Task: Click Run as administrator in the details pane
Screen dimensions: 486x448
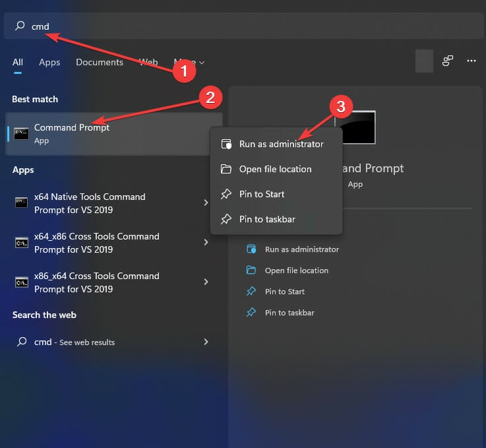Action: point(301,249)
